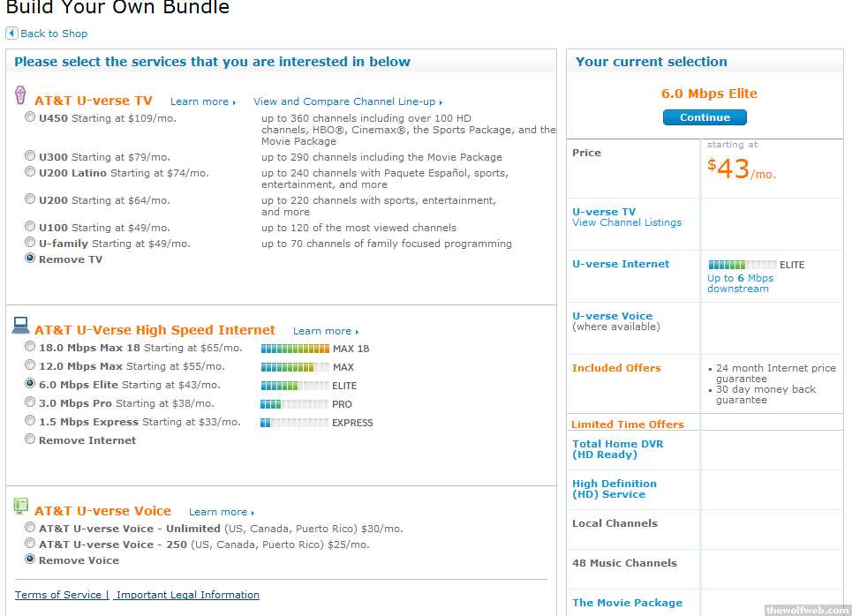The width and height of the screenshot is (852, 616).
Task: Click the U-verse Voice phone icon
Action: tap(21, 507)
